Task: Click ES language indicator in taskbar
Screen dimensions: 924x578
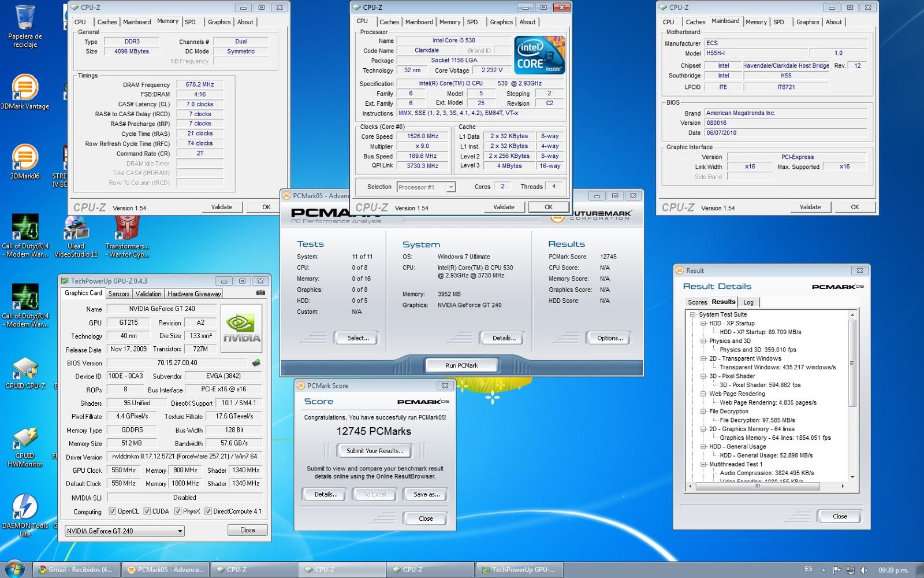Action: tap(808, 569)
